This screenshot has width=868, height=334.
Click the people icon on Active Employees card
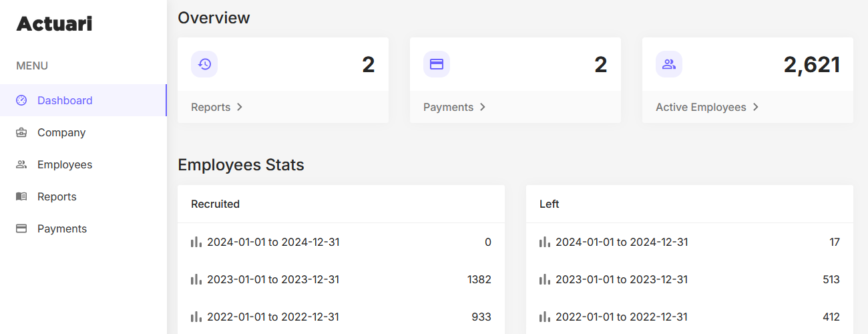[669, 64]
